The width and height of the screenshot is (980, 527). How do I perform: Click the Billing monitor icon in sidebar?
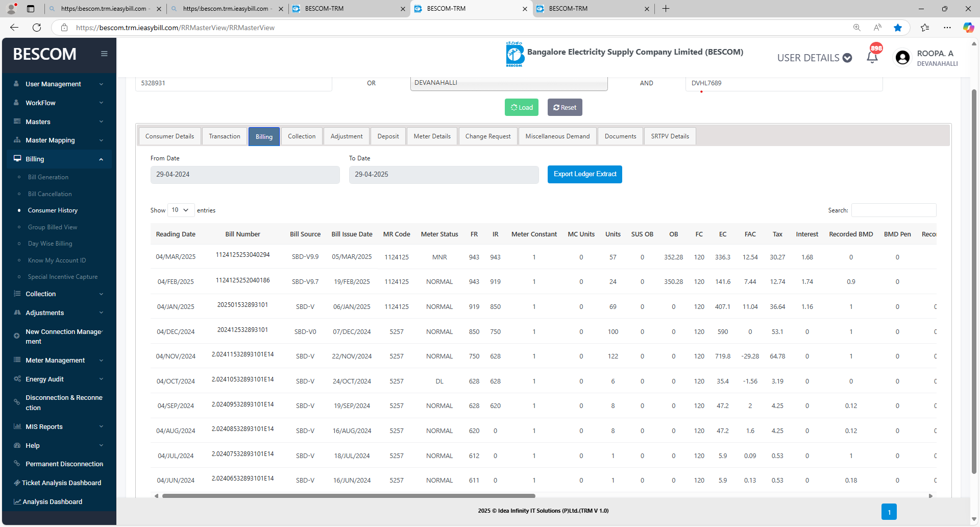pos(17,159)
